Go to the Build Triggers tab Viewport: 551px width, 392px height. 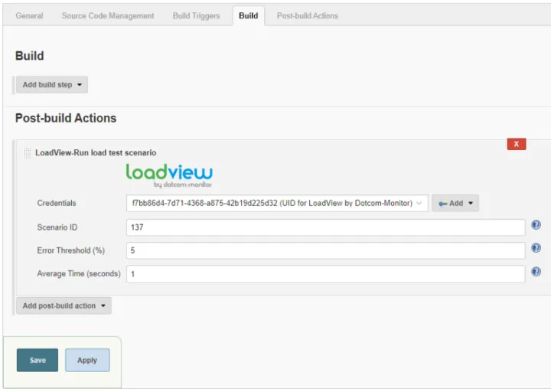196,16
